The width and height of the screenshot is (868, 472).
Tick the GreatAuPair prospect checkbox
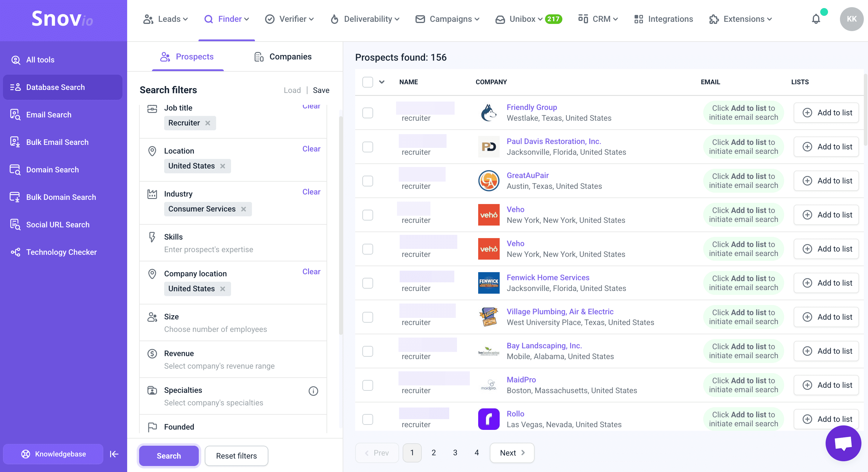[368, 181]
